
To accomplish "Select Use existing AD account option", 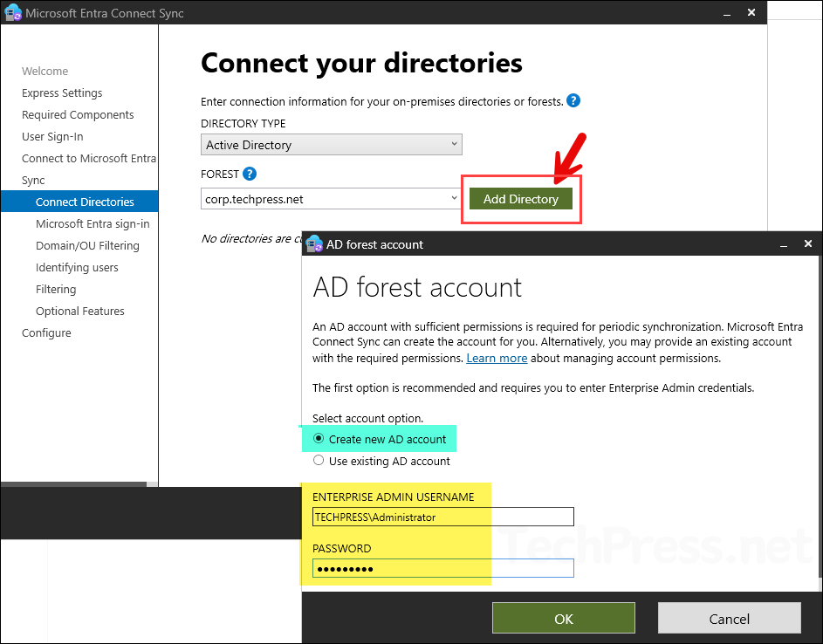I will (381, 461).
